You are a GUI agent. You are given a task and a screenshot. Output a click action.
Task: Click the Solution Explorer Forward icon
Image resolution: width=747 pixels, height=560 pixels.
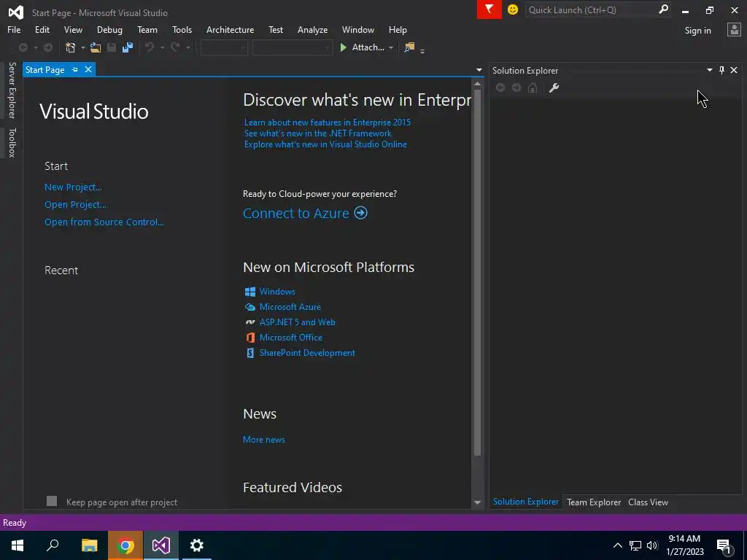516,87
